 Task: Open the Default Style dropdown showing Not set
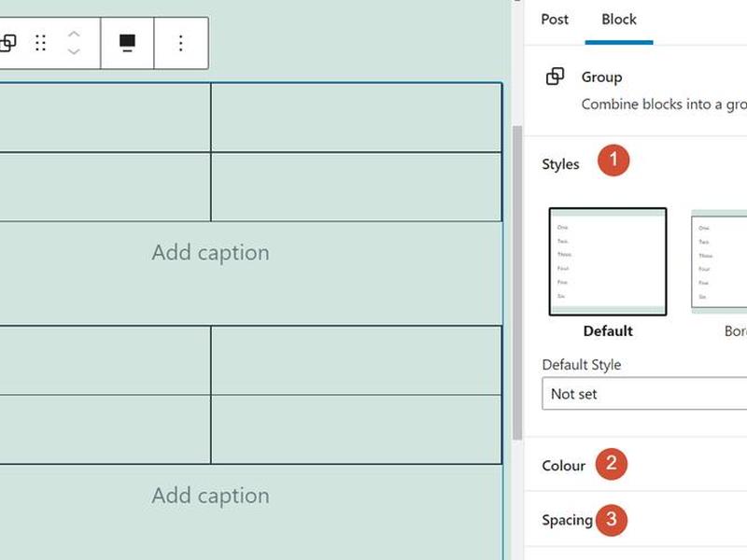point(644,394)
